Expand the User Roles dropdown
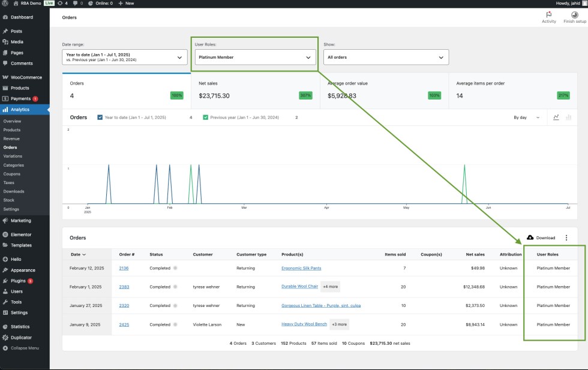The height and width of the screenshot is (370, 588). (x=256, y=58)
